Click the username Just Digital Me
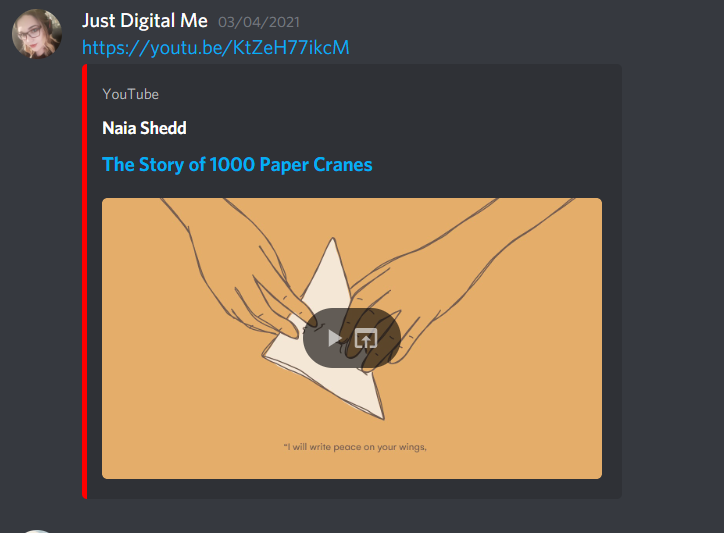Viewport: 724px width, 533px height. tap(145, 21)
